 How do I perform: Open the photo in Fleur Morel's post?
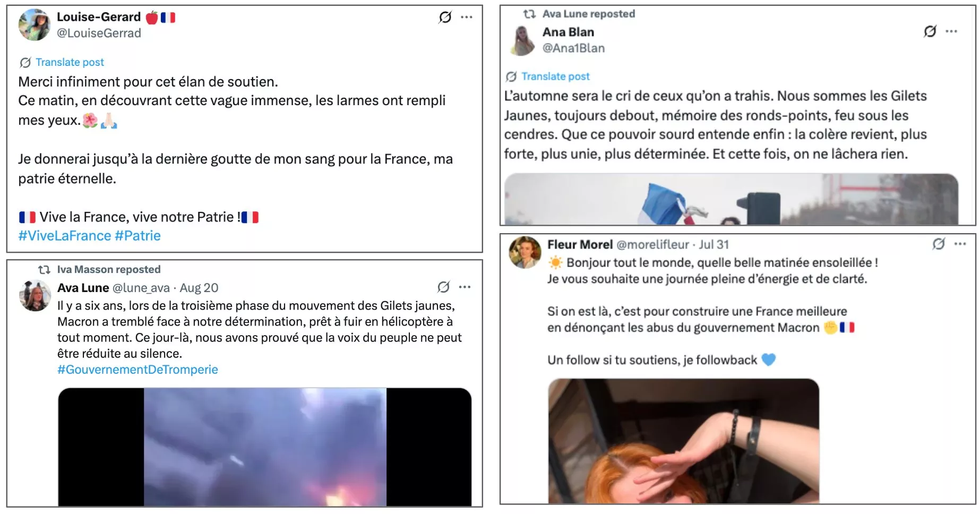point(684,441)
